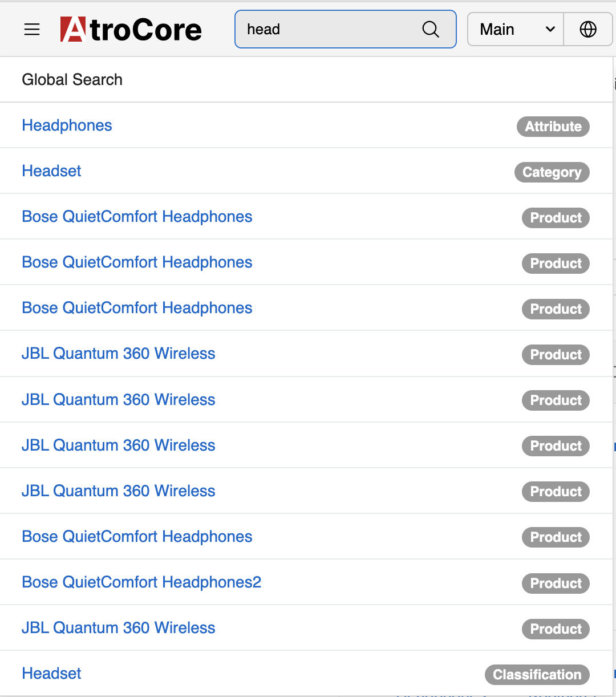Open the hamburger navigation menu
This screenshot has width=616, height=697.
point(31,29)
